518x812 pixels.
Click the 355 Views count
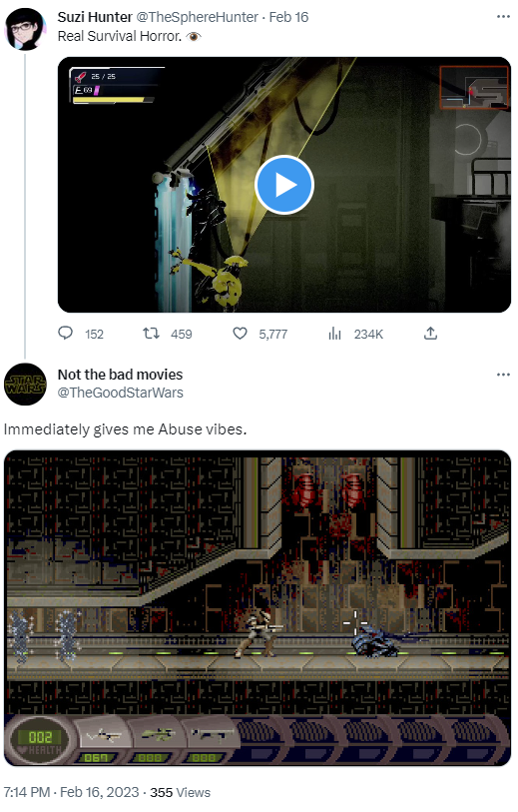click(180, 792)
